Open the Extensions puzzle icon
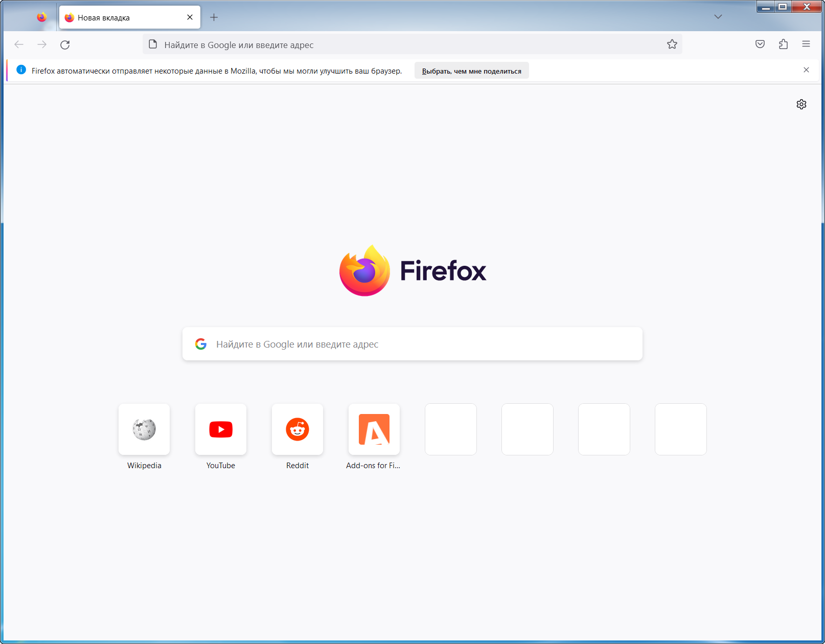This screenshot has height=644, width=825. pos(783,44)
